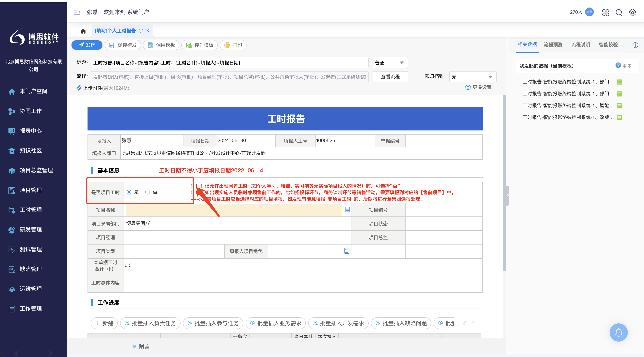Open the notification bell button
644x357 pixels.
click(619, 332)
